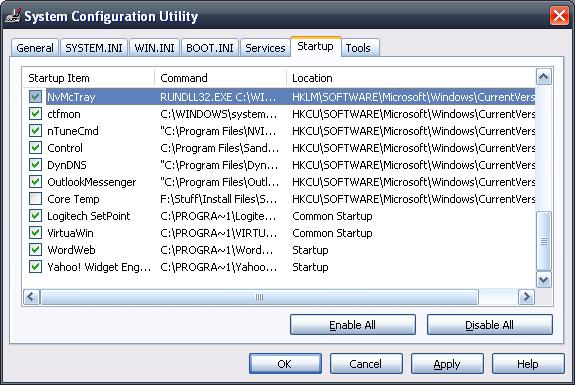This screenshot has width=575, height=385.
Task: Open the Services tab
Action: click(265, 48)
